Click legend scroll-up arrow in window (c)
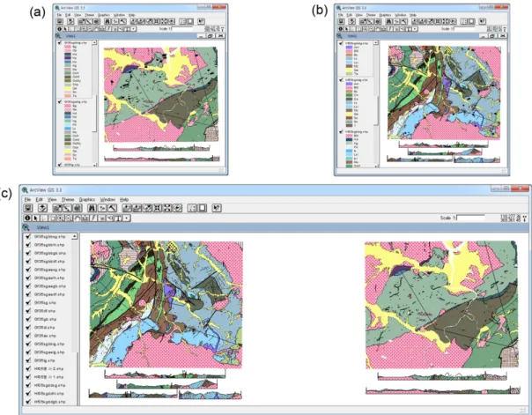The image size is (532, 415). 75,236
